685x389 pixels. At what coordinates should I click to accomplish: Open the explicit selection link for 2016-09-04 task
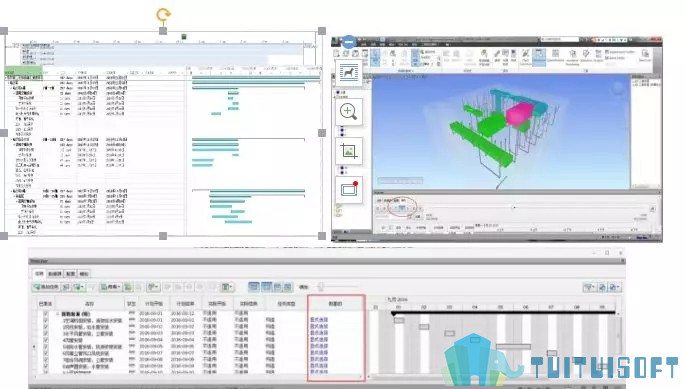pos(319,340)
